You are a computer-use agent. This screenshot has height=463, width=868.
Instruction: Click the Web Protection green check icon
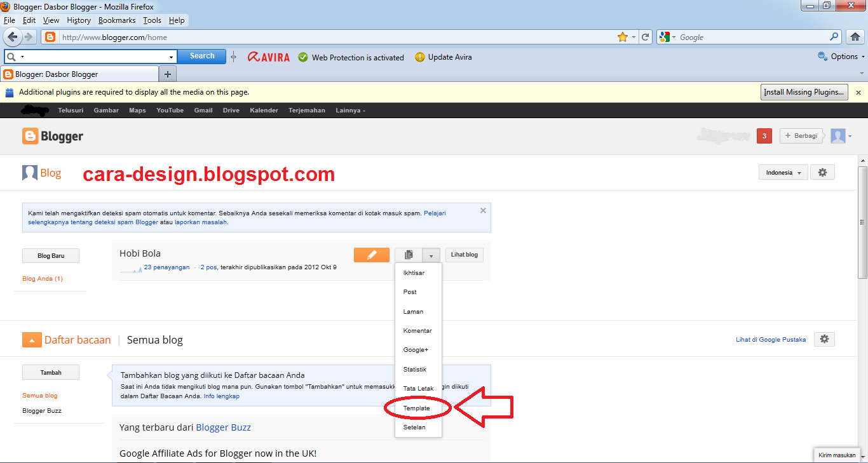(303, 57)
